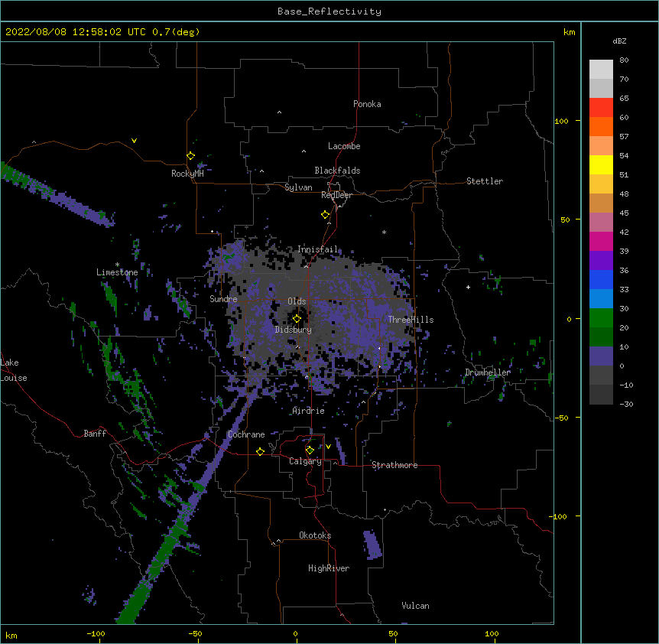
Task: Click the white asterisk above Limestone label
Action: pyautogui.click(x=117, y=265)
